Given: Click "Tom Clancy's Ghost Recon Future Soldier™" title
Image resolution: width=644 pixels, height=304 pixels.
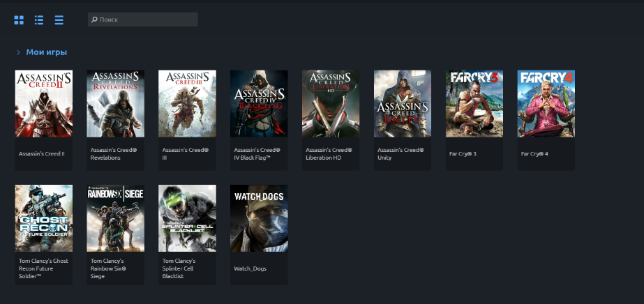Looking at the screenshot, I should (43, 268).
